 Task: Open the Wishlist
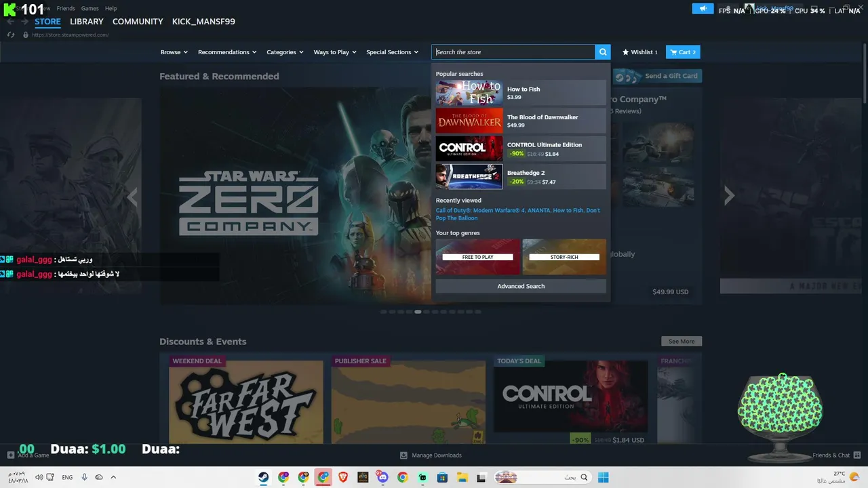(640, 52)
